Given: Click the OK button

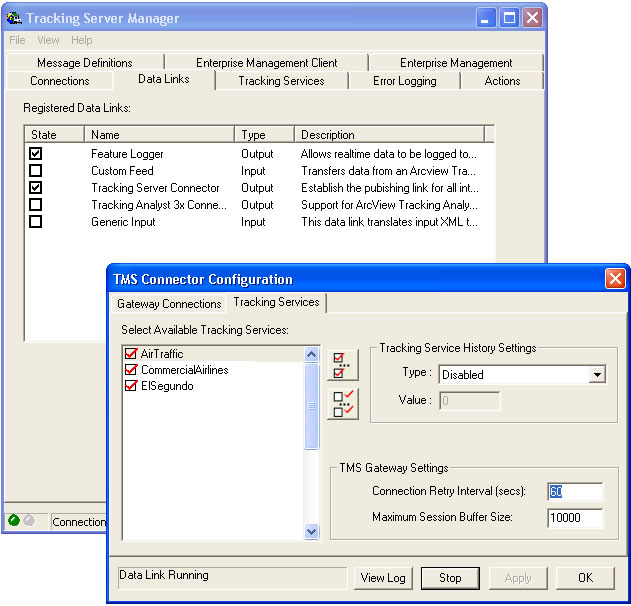Looking at the screenshot, I should 585,578.
